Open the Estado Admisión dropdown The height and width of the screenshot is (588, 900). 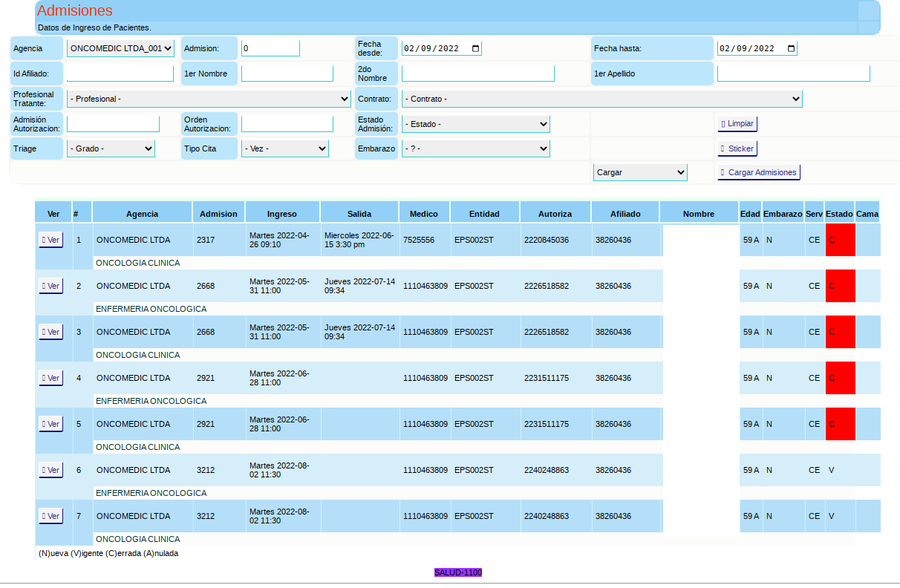click(475, 124)
